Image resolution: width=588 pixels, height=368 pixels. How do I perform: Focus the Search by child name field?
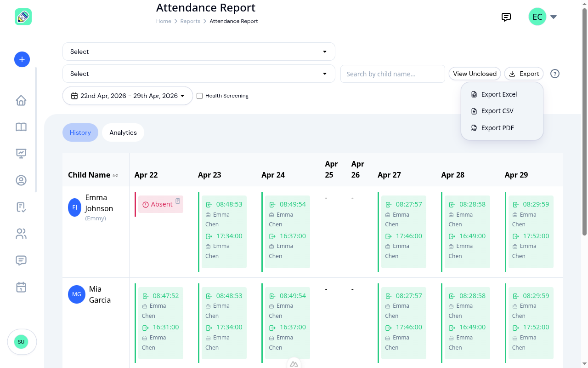coord(393,74)
